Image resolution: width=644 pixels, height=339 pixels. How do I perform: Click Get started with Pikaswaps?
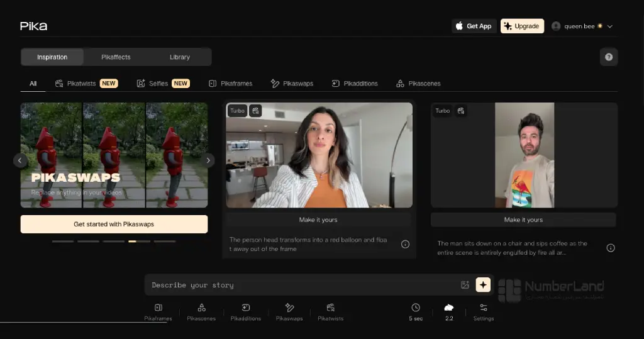[x=114, y=224]
